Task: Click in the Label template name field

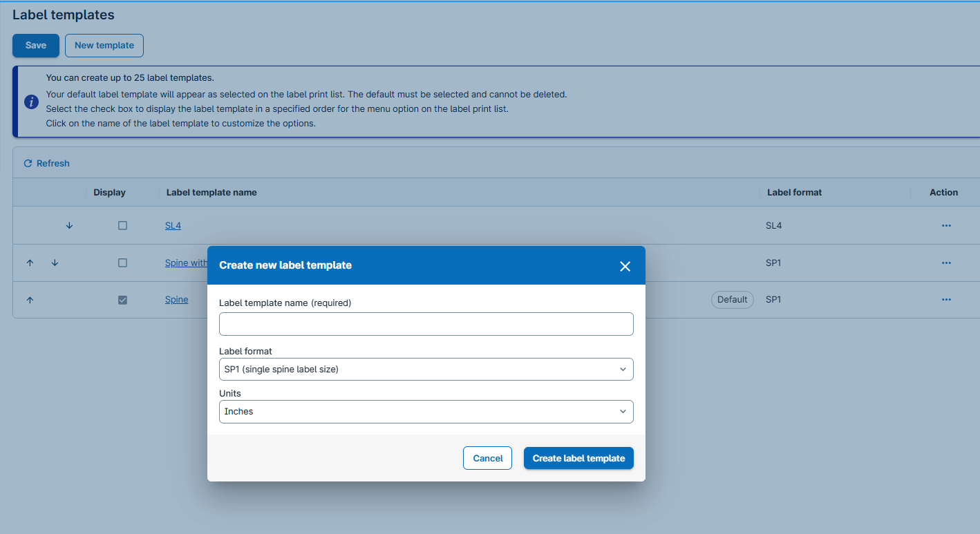Action: 426,324
